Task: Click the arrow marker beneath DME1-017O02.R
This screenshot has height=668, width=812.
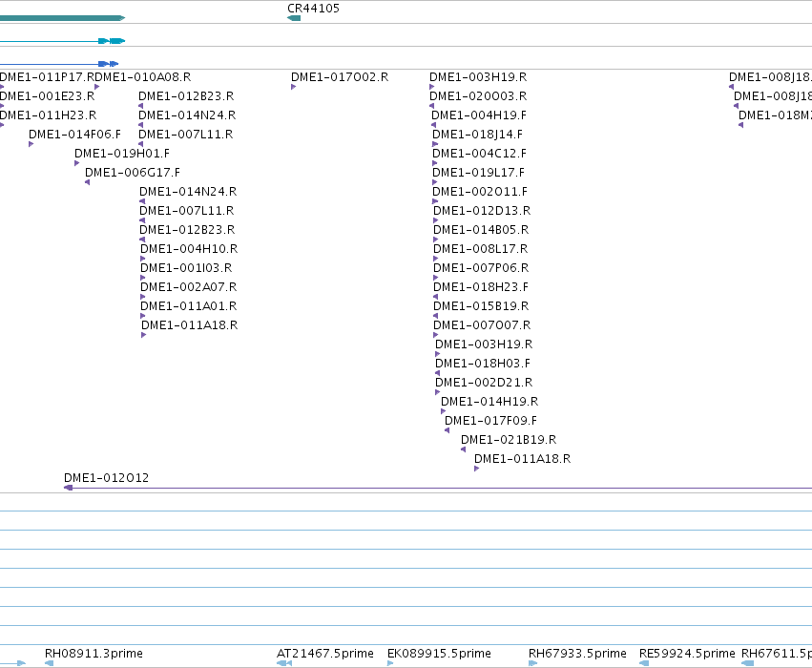Action: click(x=293, y=87)
